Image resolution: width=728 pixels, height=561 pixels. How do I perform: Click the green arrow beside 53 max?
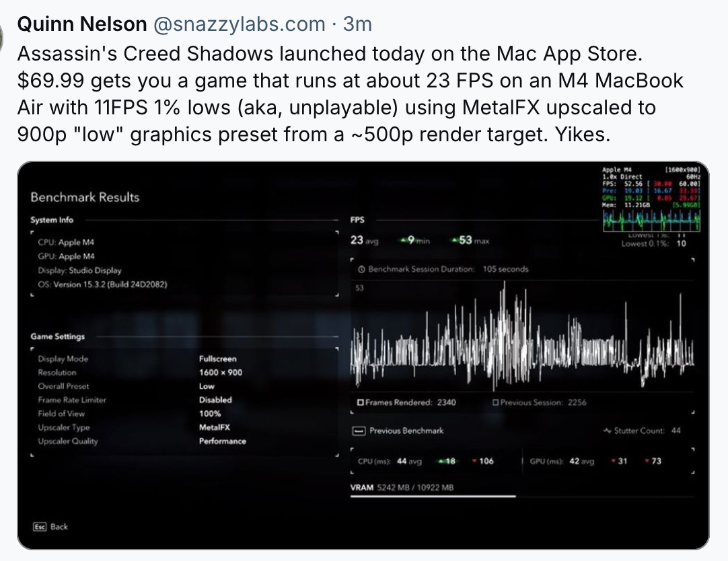(455, 241)
